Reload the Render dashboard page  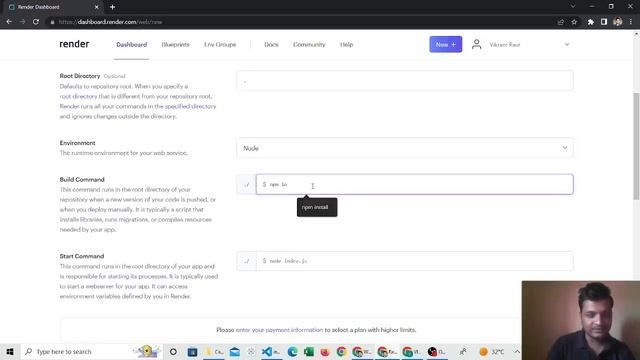(36, 22)
